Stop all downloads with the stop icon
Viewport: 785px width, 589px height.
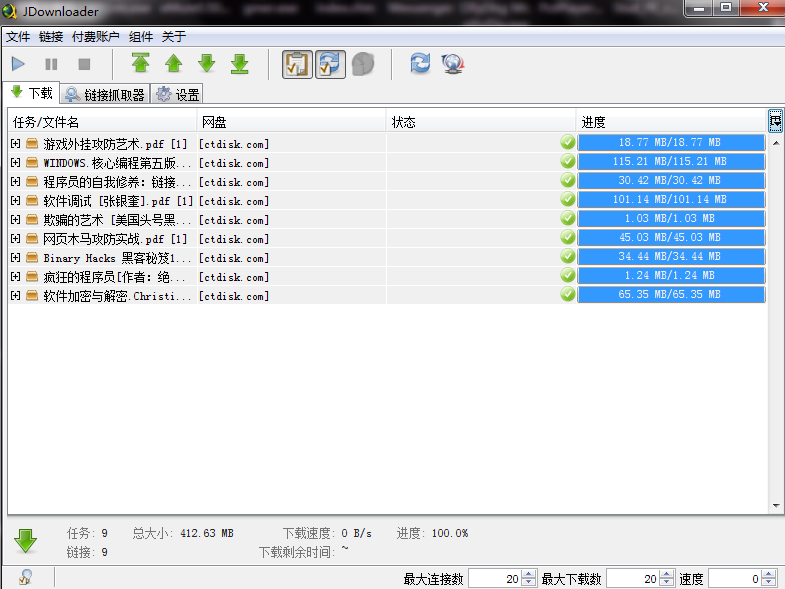(84, 64)
